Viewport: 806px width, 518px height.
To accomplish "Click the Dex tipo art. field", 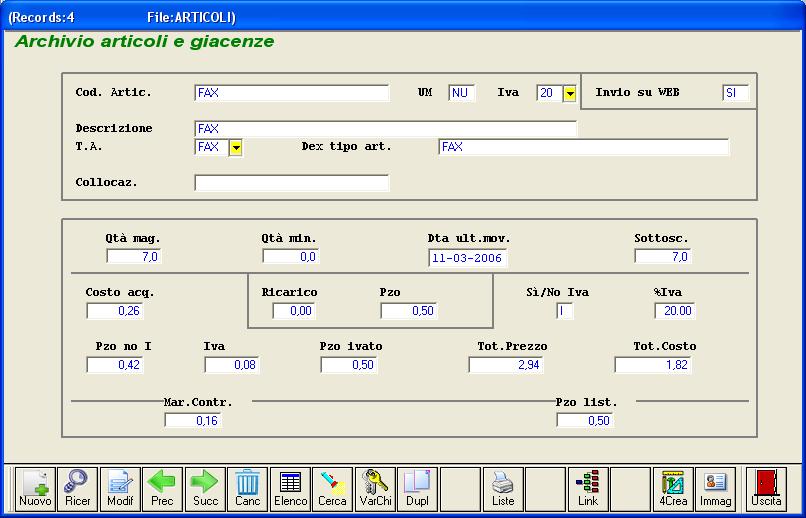I will 583,147.
